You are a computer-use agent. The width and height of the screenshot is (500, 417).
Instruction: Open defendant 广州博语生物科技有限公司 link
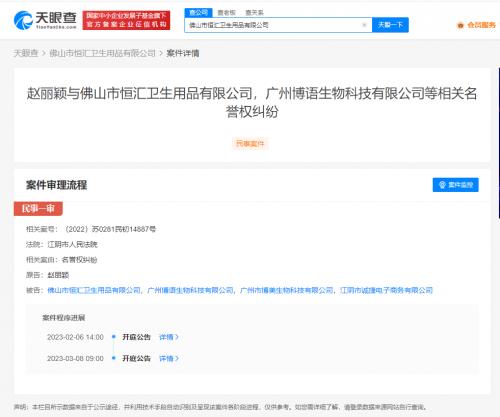coord(190,290)
